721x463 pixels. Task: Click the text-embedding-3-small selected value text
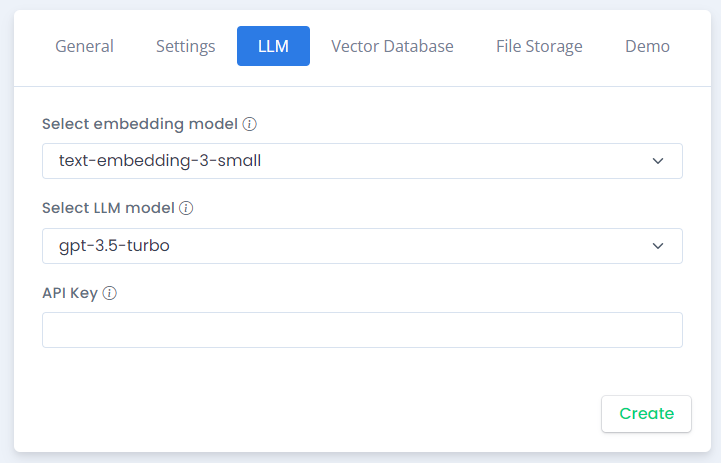pos(160,161)
